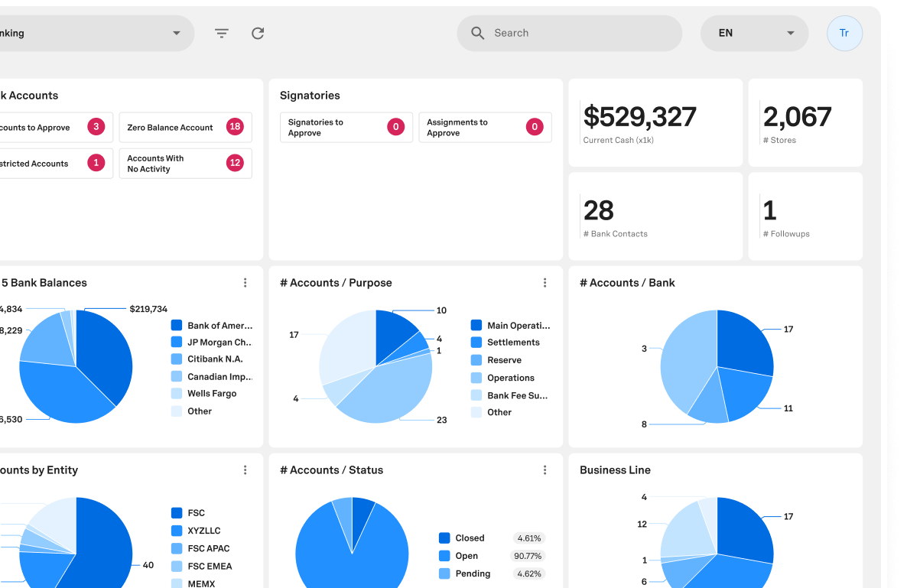Open Accounts by Entity kebab menu
The image size is (907, 588).
click(245, 470)
